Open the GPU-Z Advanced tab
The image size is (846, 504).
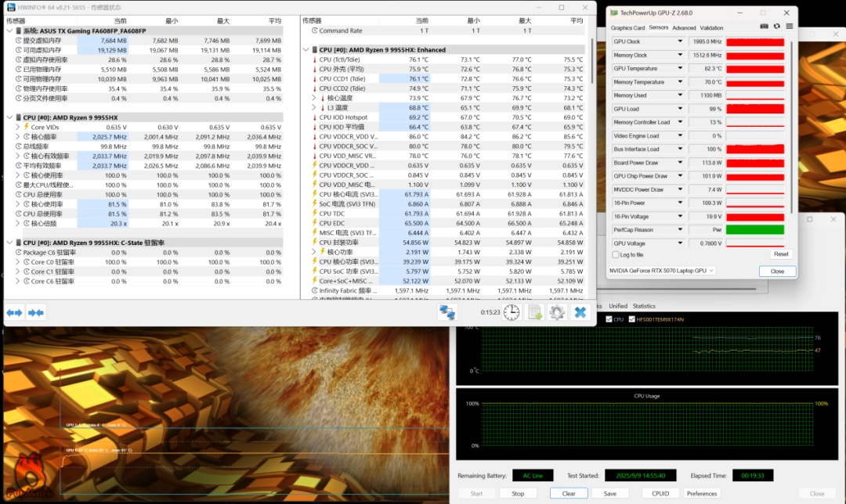(684, 28)
